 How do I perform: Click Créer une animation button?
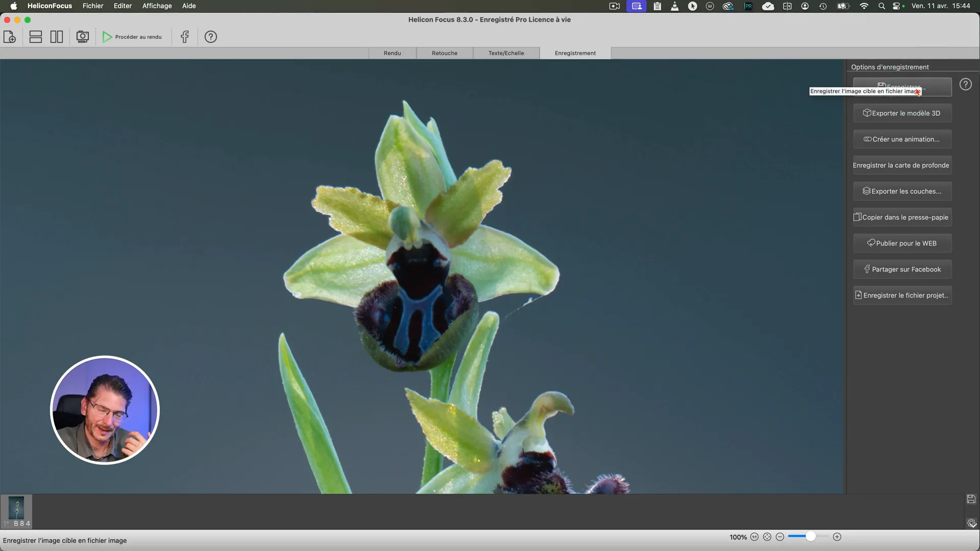[x=902, y=139]
